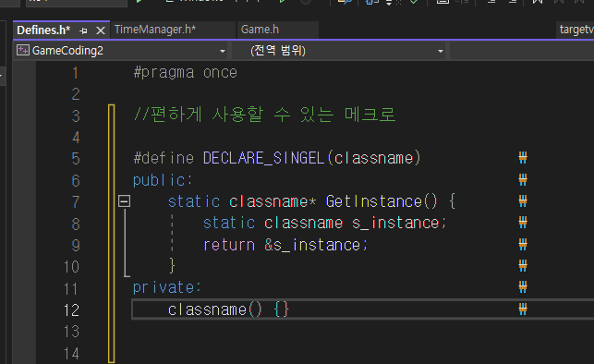Click line number 12 in gutter
This screenshot has width=594, height=364.
coord(71,310)
